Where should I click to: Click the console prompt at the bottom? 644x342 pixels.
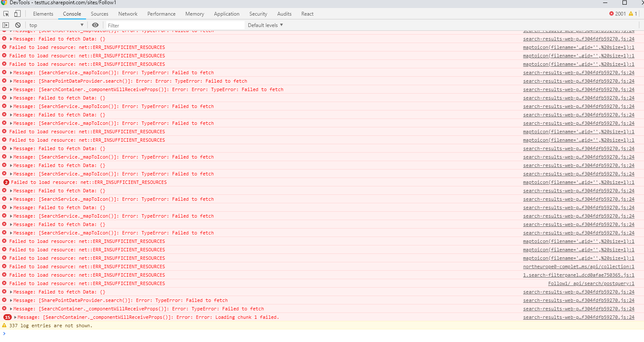click(x=42, y=334)
